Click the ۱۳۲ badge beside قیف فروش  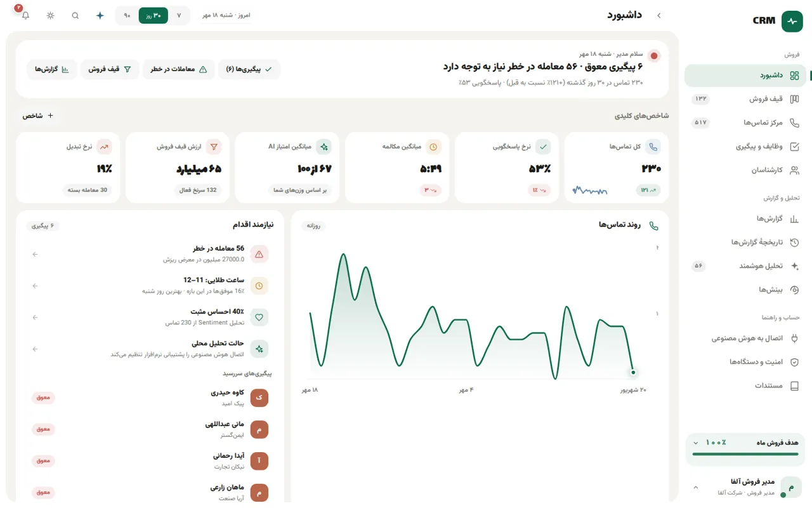(700, 99)
